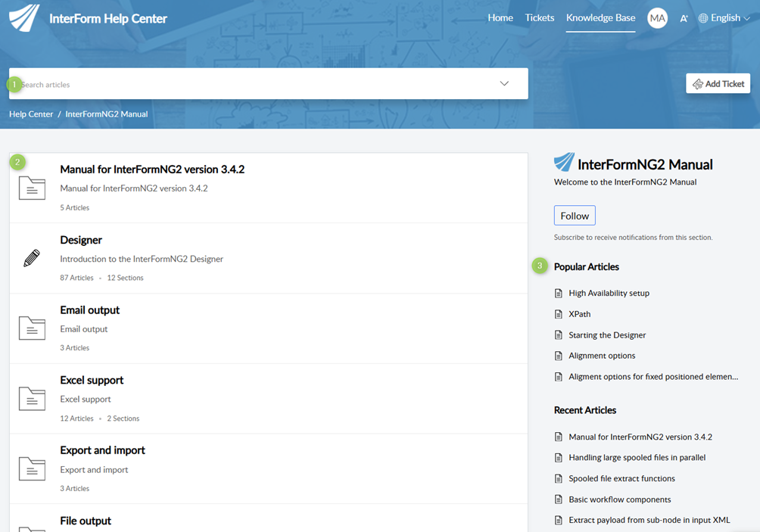Click the Search articles input field
760x532 pixels.
(x=268, y=84)
